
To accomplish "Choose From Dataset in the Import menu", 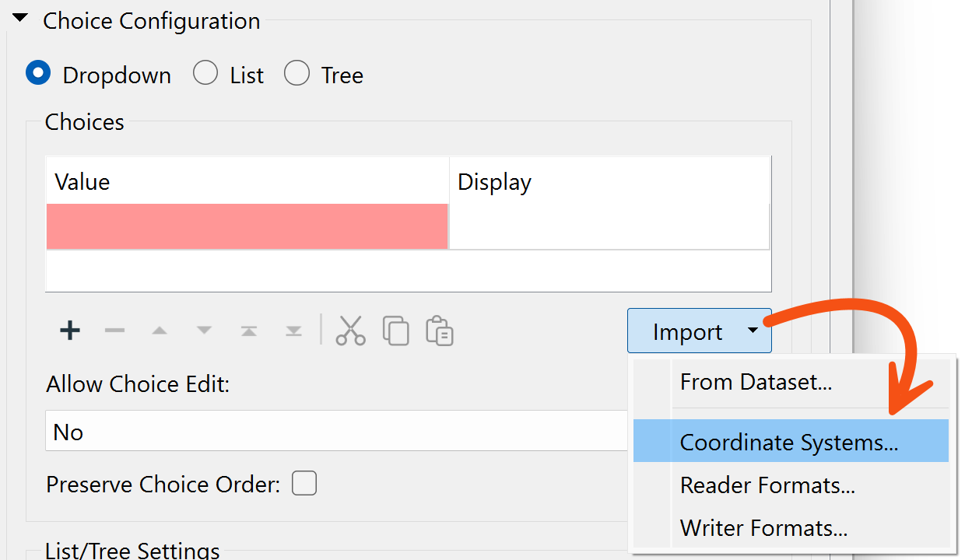I will pos(755,382).
